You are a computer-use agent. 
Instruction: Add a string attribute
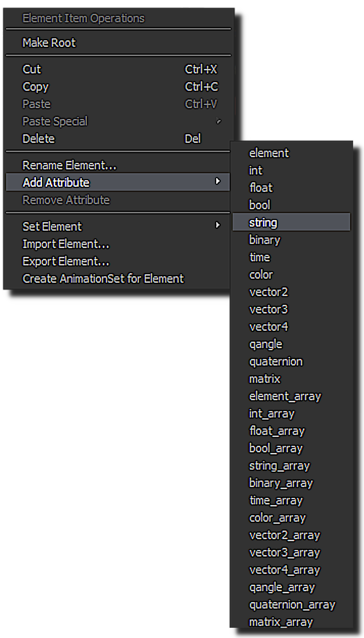263,223
